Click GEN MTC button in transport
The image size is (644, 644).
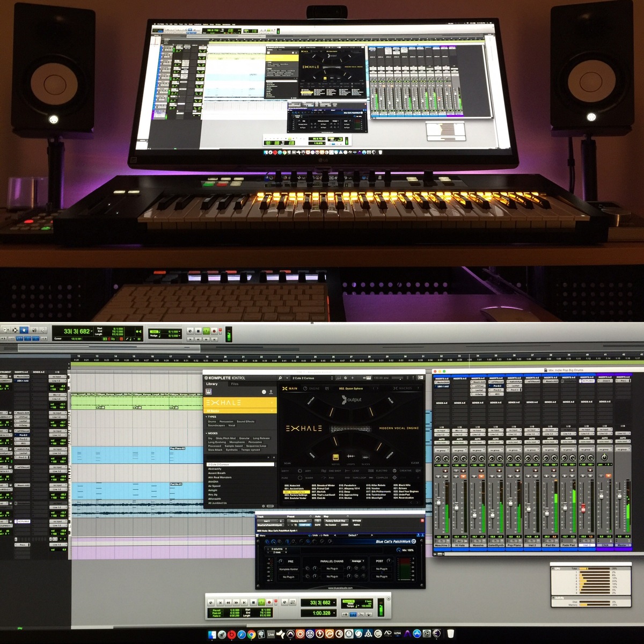point(292,602)
